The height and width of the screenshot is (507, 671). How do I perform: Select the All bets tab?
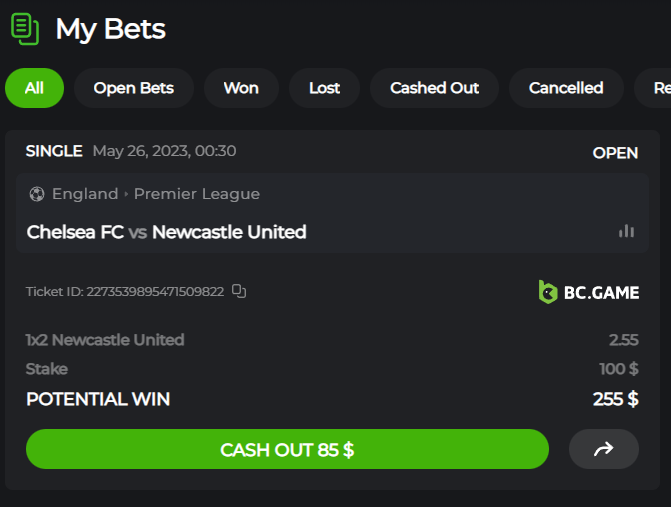click(x=34, y=88)
